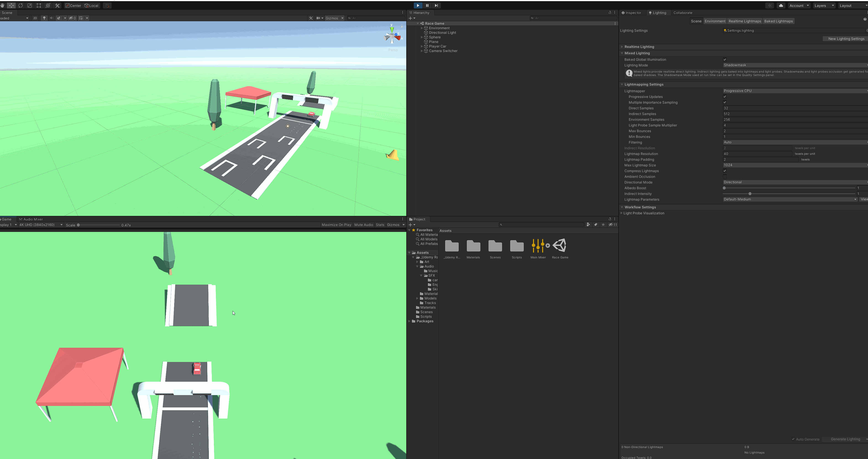Enable Ambient Occlusion checkbox
The height and width of the screenshot is (459, 868).
coord(725,177)
